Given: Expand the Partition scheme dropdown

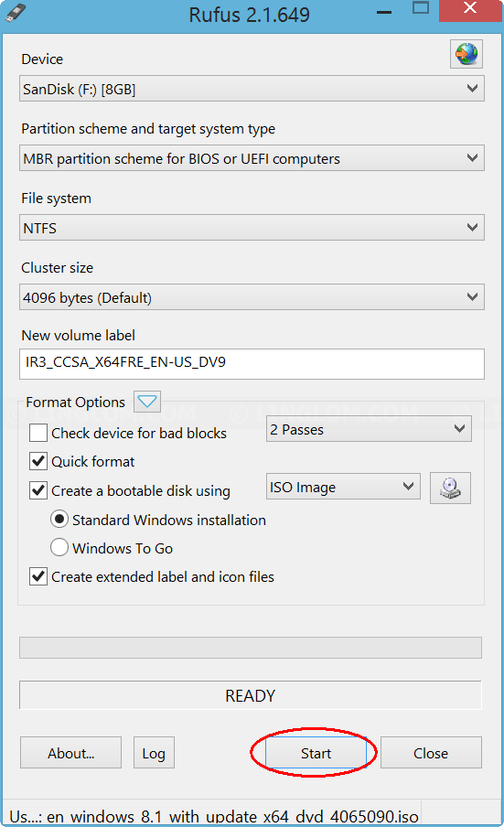Looking at the screenshot, I should coord(252,158).
